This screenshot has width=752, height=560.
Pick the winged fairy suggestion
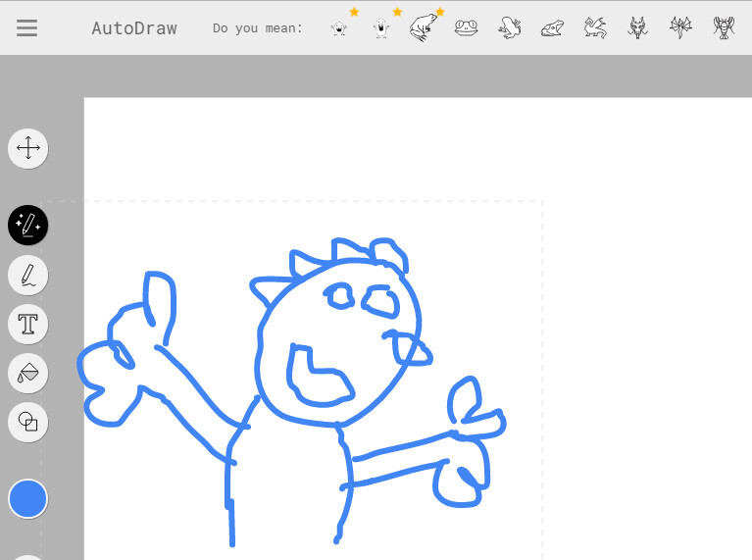click(x=680, y=27)
